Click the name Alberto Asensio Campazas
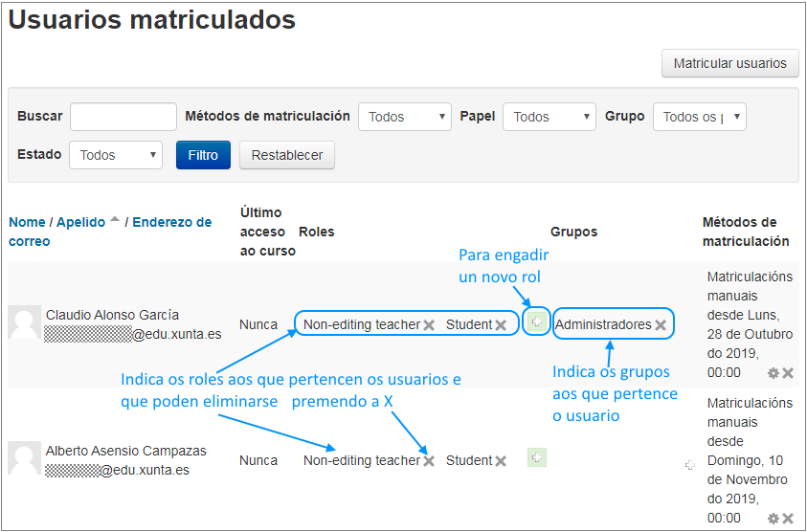The image size is (807, 532). point(126,451)
